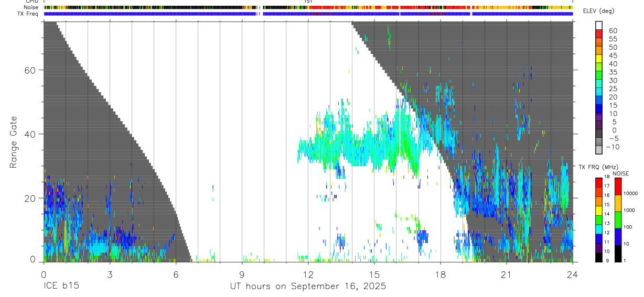Click the 3 tick label on hours axis
Screen dimensions: 644x297
(x=110, y=274)
